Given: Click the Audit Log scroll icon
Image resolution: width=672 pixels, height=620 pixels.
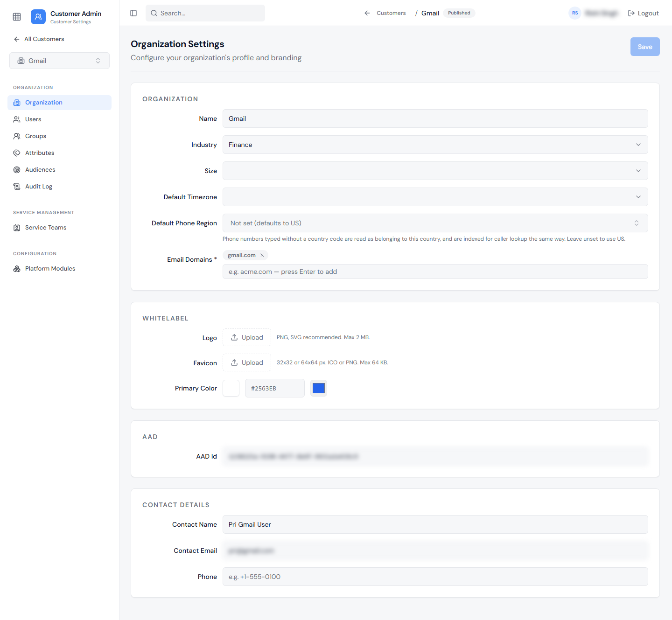Looking at the screenshot, I should pos(17,187).
